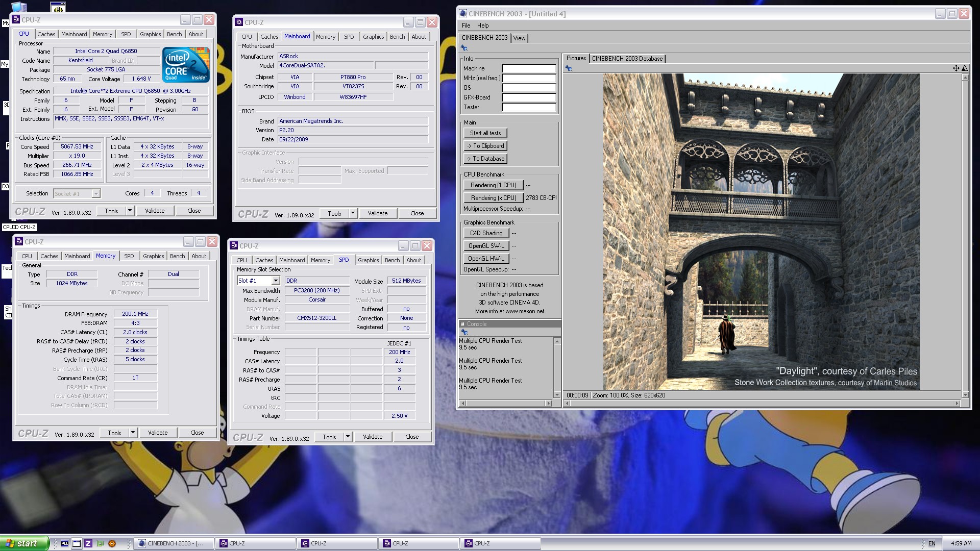Click the Core Speed value 5067.53 MHz
The image size is (980, 551).
pos(77,146)
